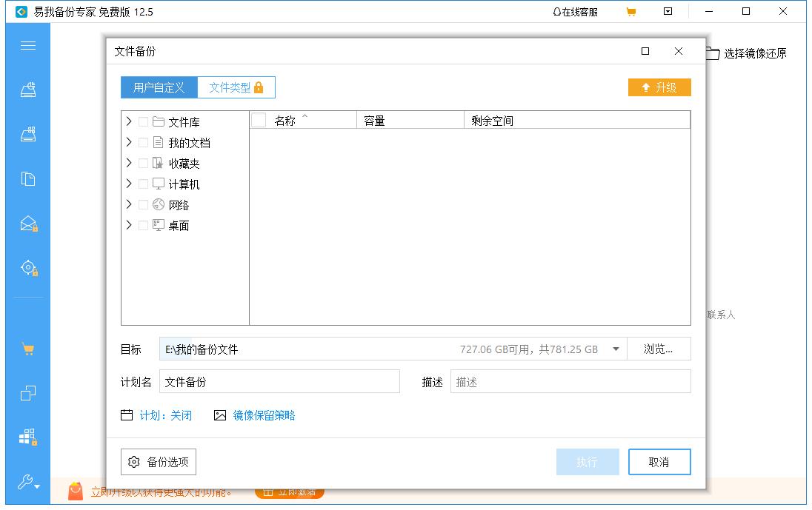Click the File Library folder icon

coord(159,121)
